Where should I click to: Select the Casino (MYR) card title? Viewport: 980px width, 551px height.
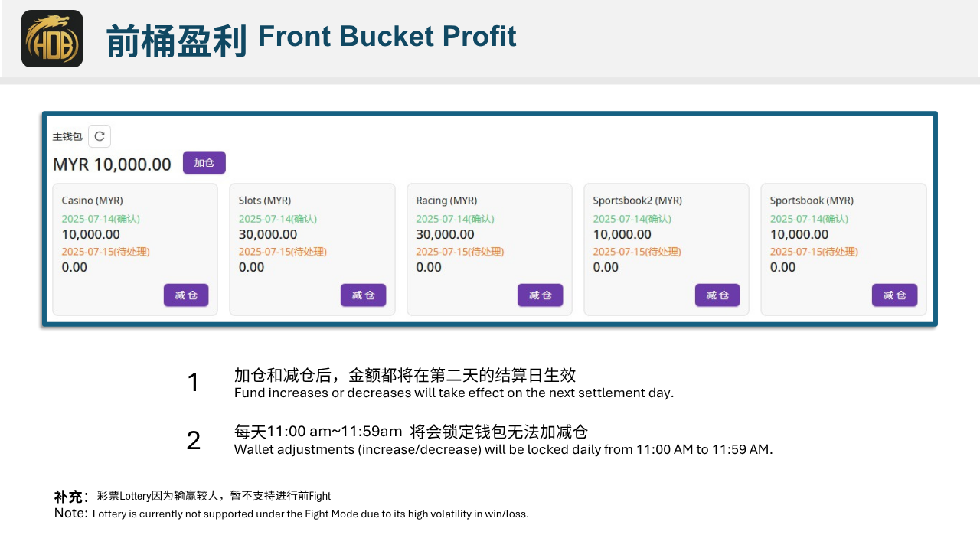pos(92,201)
